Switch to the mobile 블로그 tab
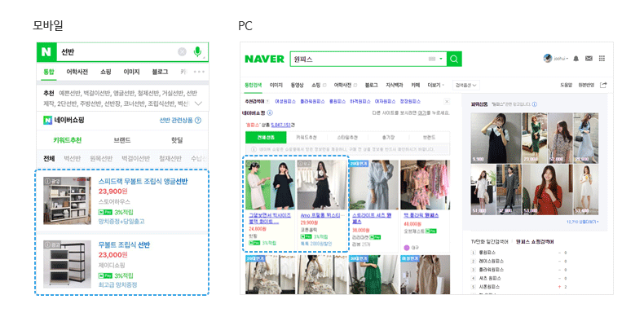 click(x=160, y=72)
